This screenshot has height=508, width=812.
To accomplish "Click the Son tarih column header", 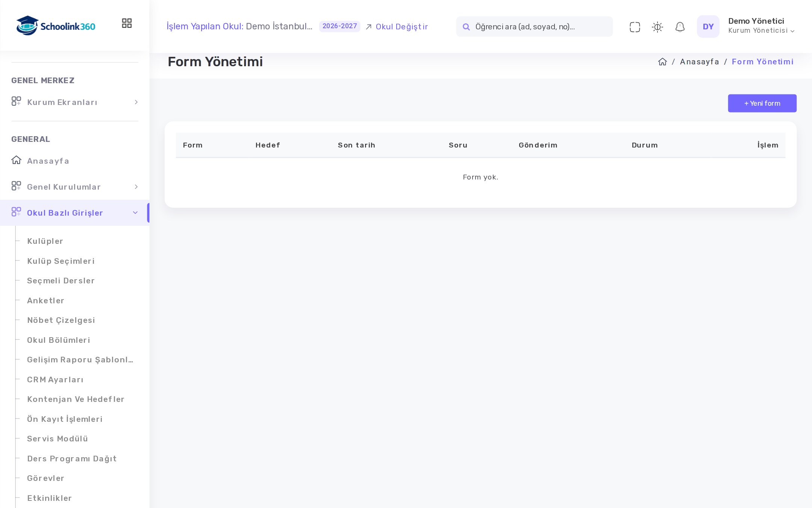I will point(356,145).
